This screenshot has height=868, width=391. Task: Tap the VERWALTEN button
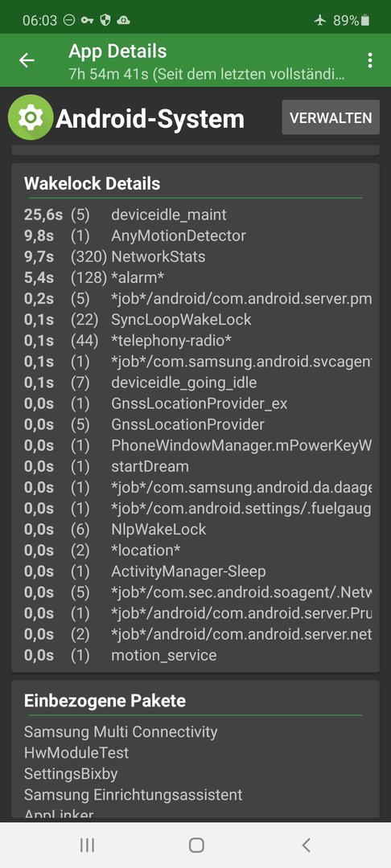tap(331, 117)
